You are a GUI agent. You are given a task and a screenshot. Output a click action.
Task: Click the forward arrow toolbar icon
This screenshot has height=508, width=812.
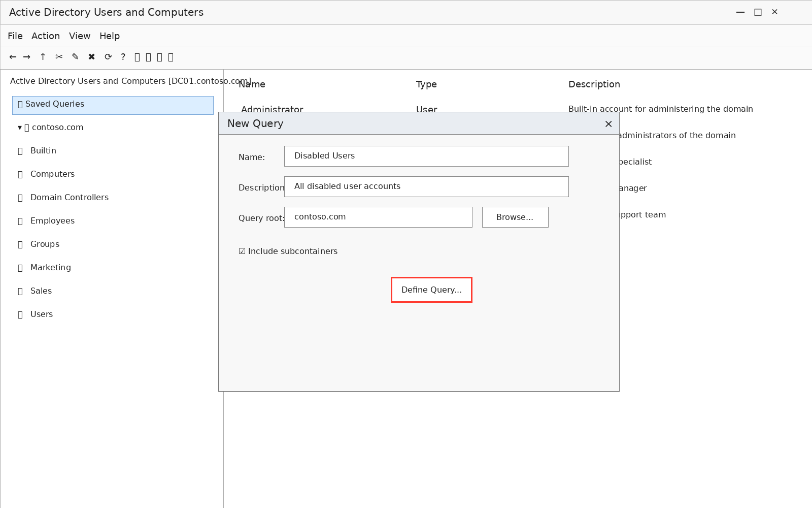27,57
